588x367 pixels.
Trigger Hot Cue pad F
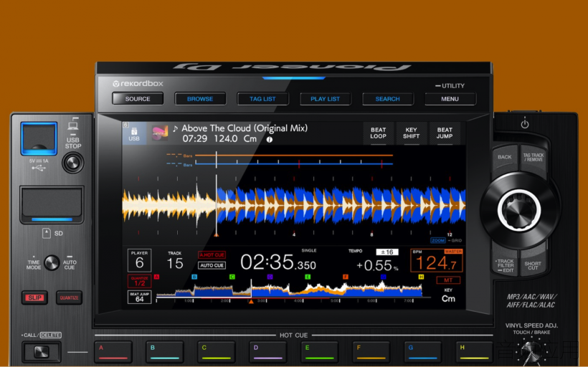point(371,352)
